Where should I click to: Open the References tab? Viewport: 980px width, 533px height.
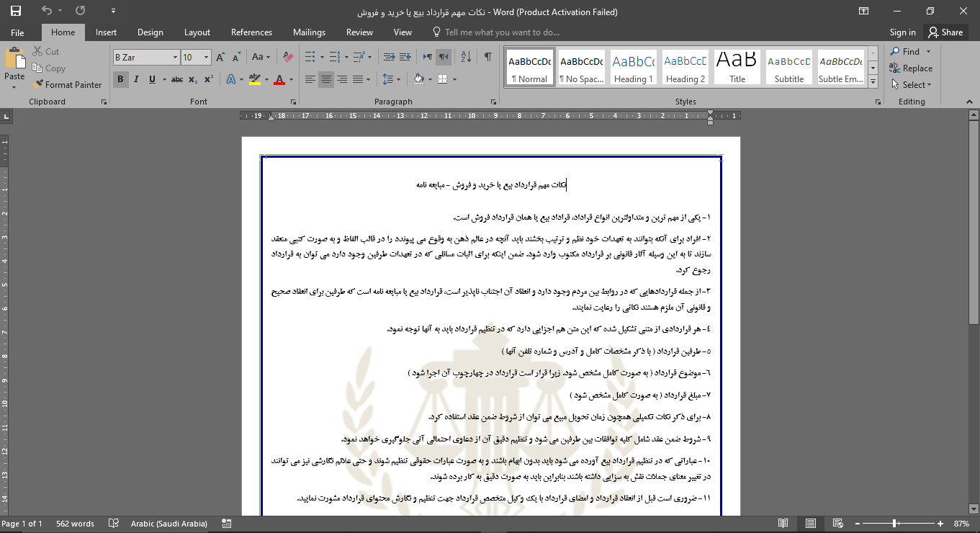[x=251, y=32]
